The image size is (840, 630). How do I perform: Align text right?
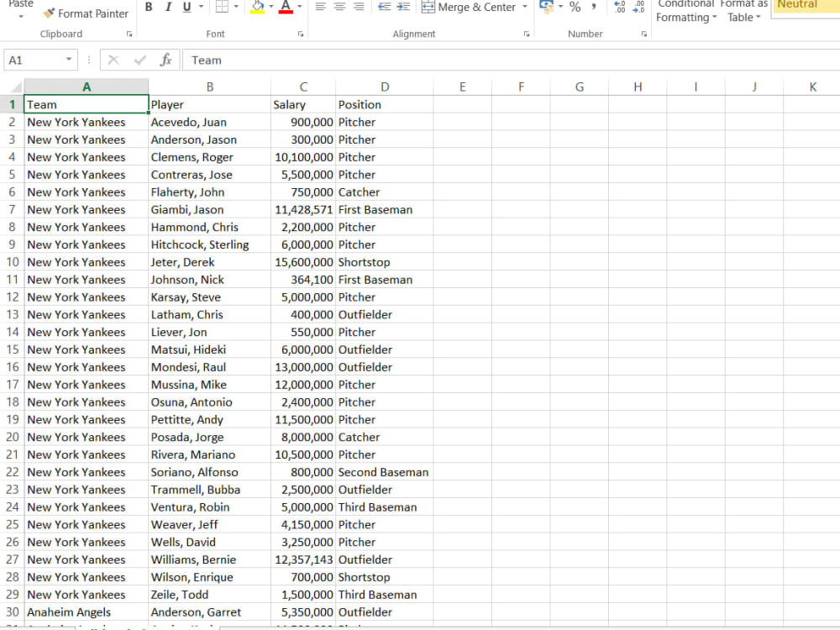[359, 7]
